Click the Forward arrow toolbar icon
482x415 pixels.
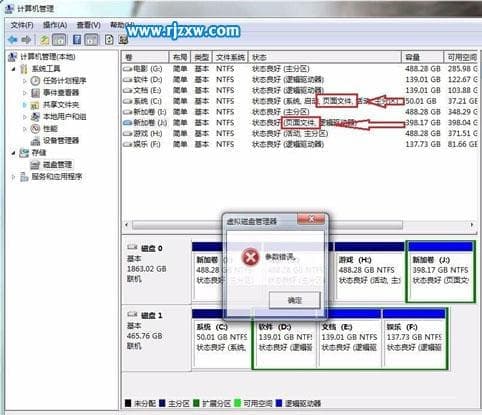pos(26,40)
